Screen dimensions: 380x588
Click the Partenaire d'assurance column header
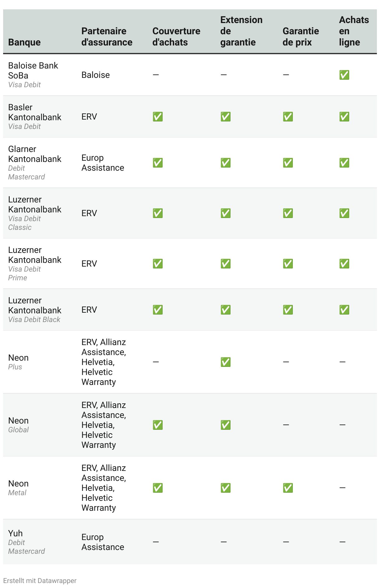click(x=107, y=37)
